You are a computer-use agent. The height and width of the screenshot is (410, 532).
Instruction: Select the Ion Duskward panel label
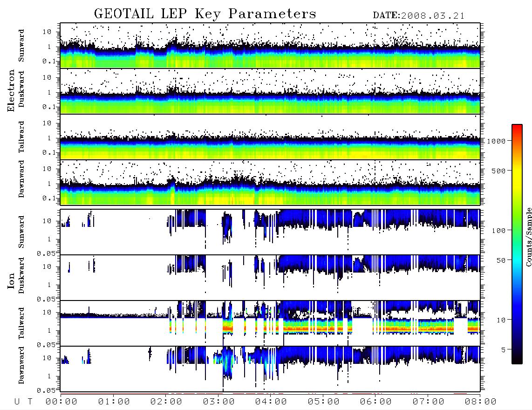21,275
